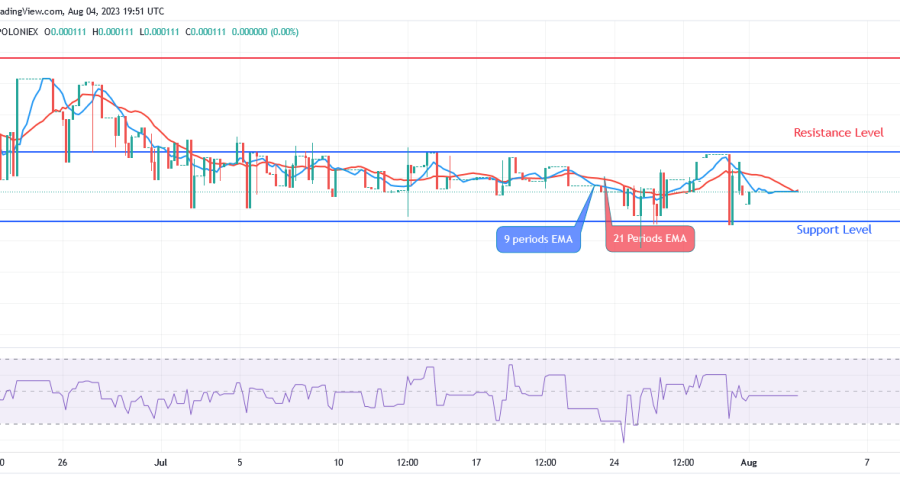Click the red '21 Periods EMA' callout

click(651, 240)
